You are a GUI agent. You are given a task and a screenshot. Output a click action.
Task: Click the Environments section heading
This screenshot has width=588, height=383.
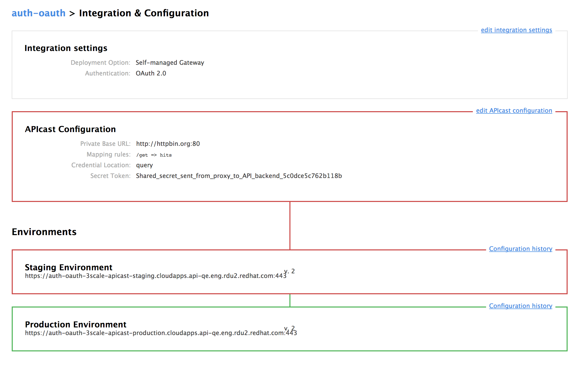tap(44, 232)
